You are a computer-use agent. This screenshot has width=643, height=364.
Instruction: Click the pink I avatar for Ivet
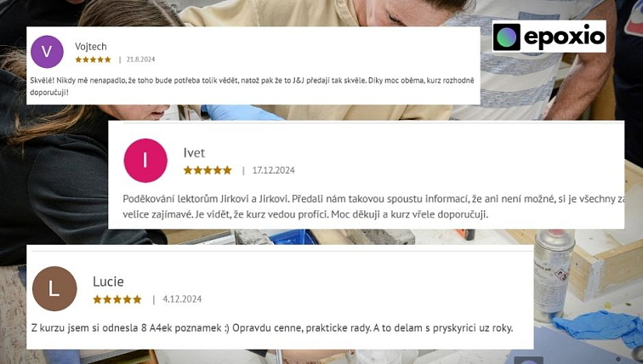145,160
